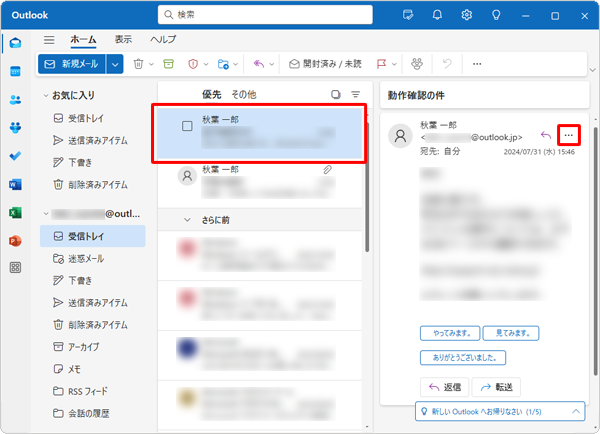Switch to the ヘルプ tab

pos(163,39)
